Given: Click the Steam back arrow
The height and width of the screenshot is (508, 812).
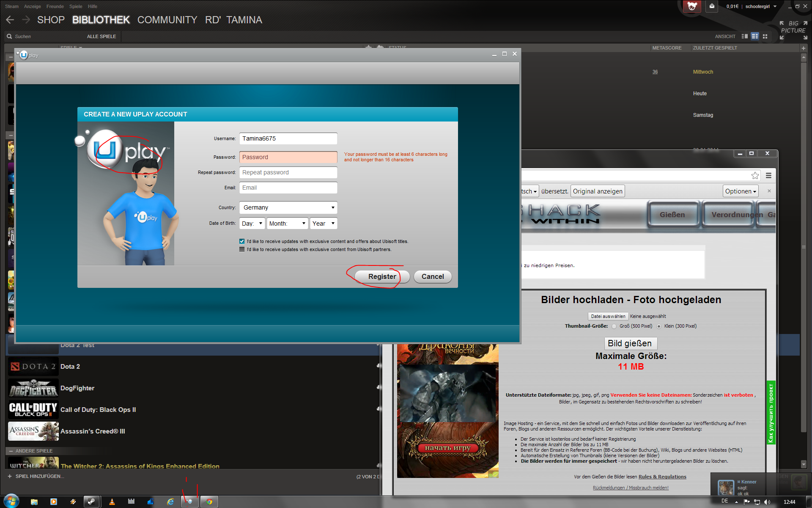Looking at the screenshot, I should coord(10,19).
